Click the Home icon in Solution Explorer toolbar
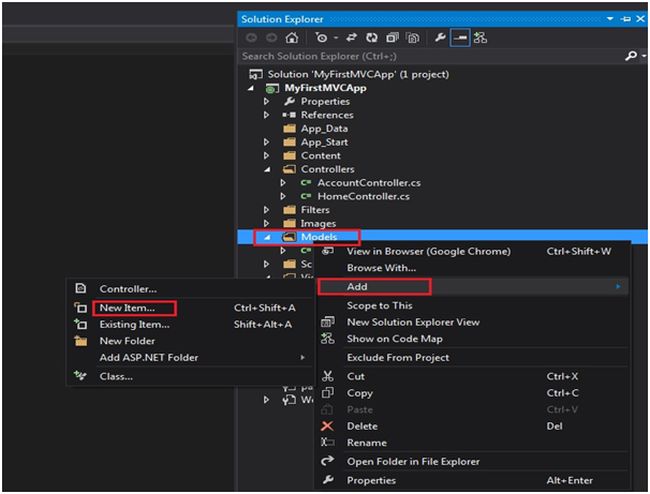The width and height of the screenshot is (650, 494). 291,37
